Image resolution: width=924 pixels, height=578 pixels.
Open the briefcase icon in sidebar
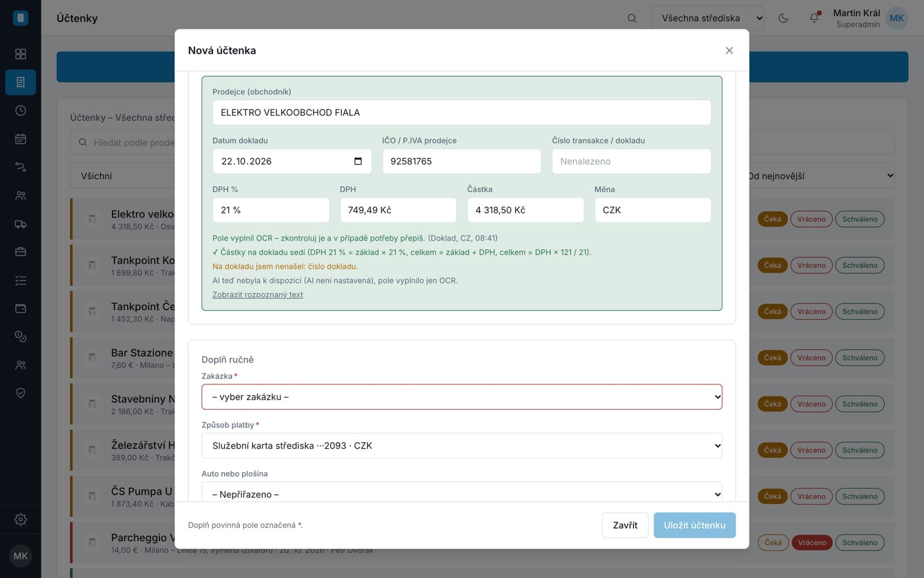(x=20, y=252)
